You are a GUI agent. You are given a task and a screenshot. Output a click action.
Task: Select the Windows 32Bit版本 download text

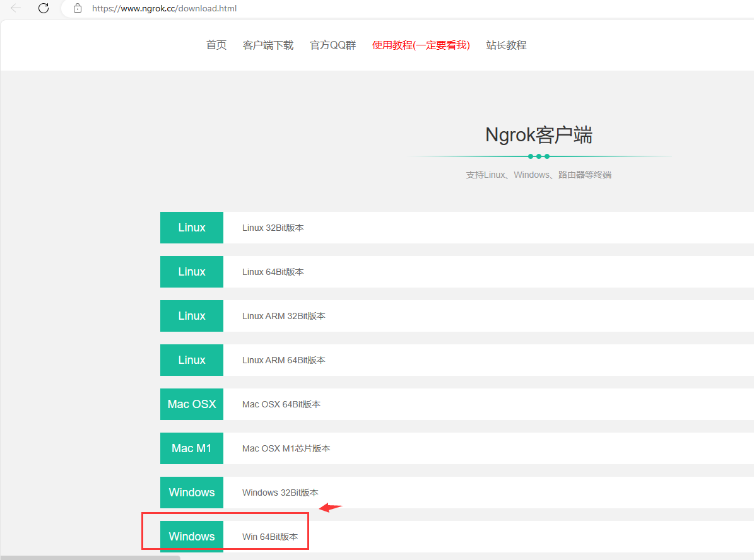[280, 493]
